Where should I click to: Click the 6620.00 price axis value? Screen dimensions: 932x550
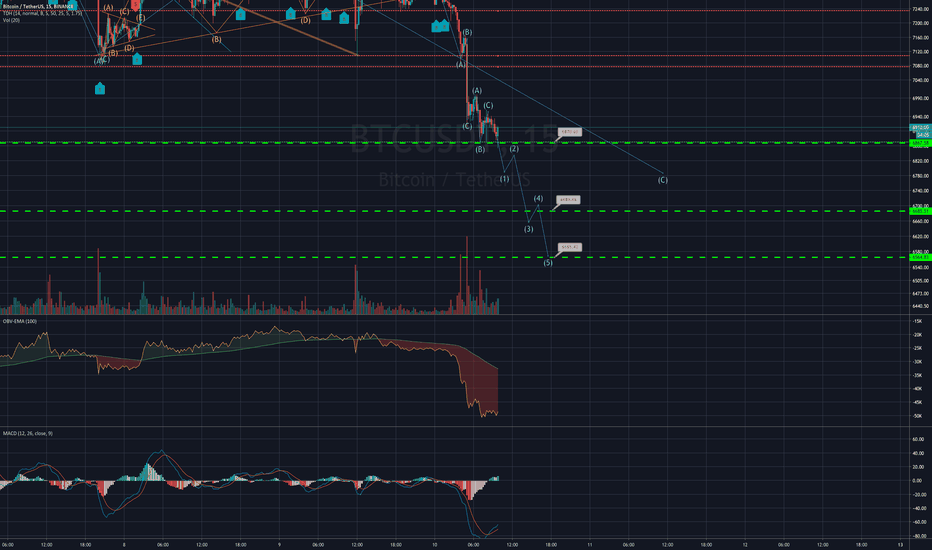[x=920, y=237]
